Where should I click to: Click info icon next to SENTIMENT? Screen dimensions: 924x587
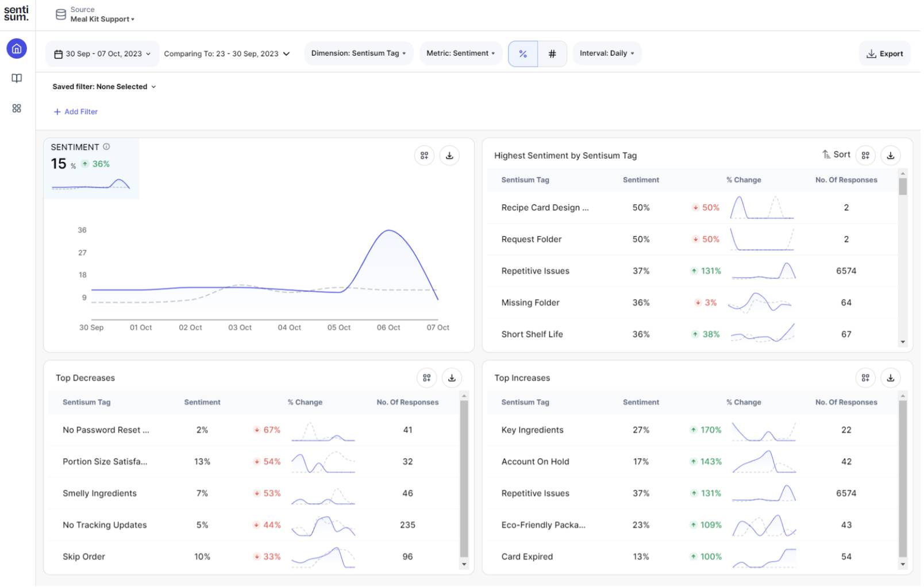click(x=106, y=147)
